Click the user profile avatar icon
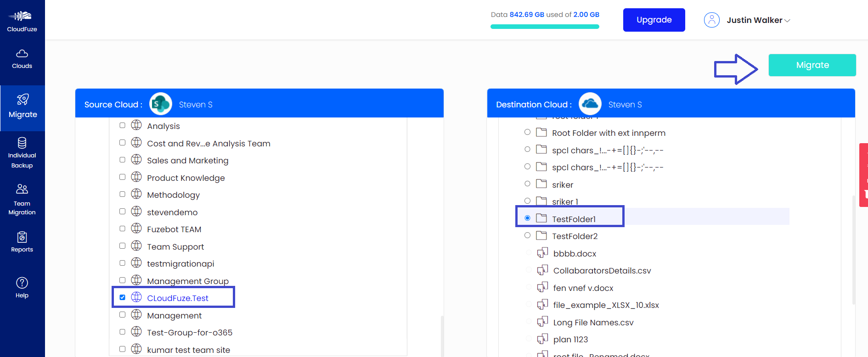Viewport: 868px width, 357px height. pos(711,20)
